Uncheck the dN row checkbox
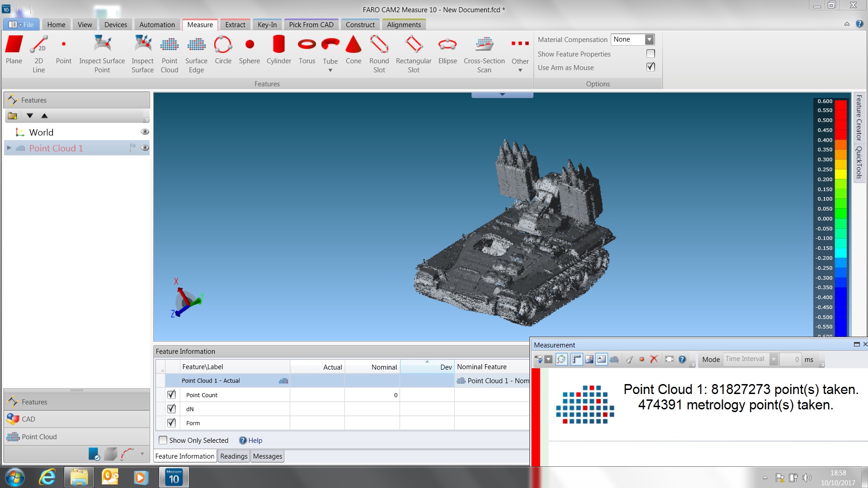This screenshot has width=868, height=488. point(171,408)
